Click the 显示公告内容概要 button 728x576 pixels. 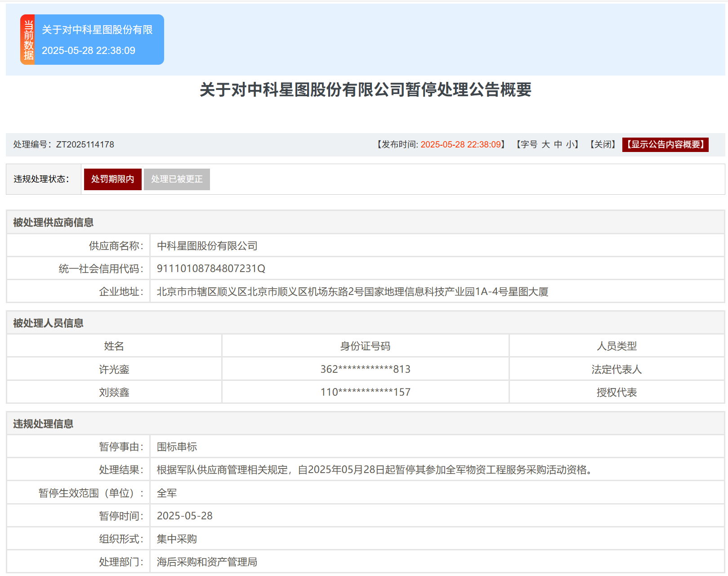[x=665, y=144]
